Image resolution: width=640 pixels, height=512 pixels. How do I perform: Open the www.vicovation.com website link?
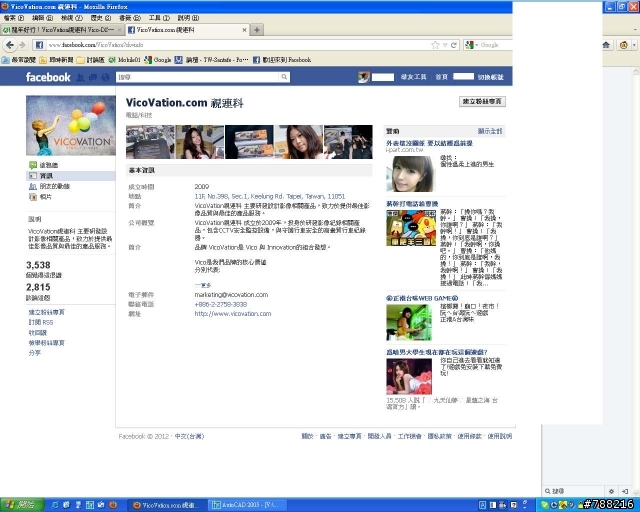tap(233, 314)
